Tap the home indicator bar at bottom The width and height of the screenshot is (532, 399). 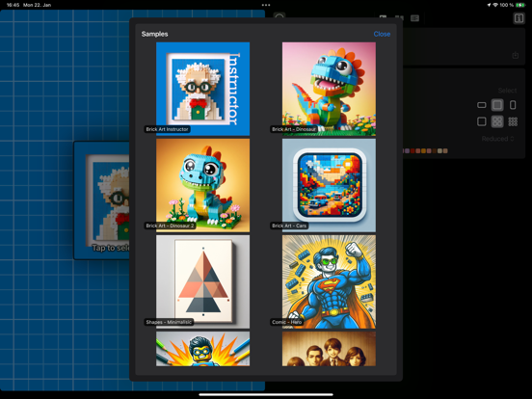pos(266,394)
